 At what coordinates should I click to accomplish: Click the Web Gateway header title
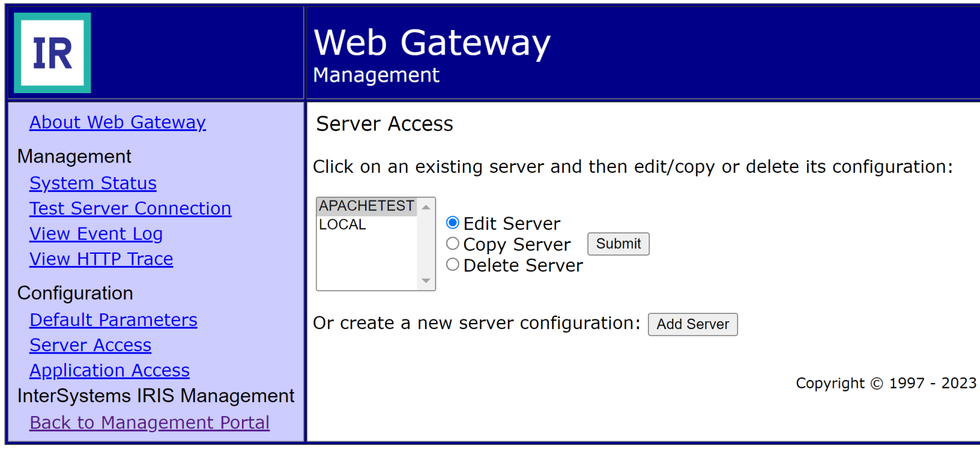point(432,43)
